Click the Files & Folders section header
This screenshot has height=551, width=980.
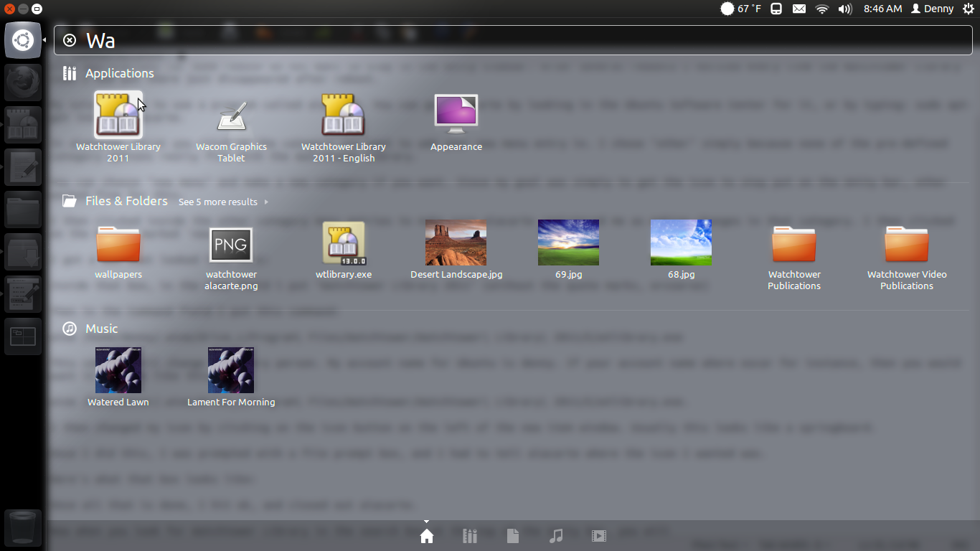[115, 201]
